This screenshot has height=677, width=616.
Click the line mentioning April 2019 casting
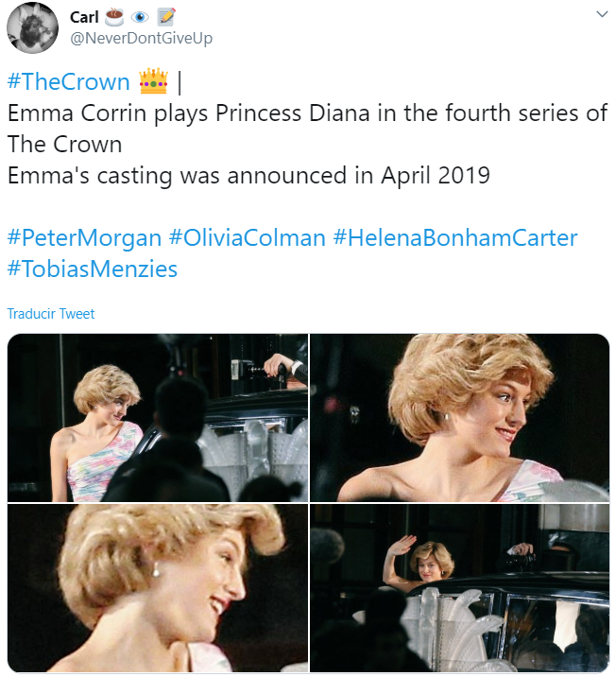(x=248, y=175)
